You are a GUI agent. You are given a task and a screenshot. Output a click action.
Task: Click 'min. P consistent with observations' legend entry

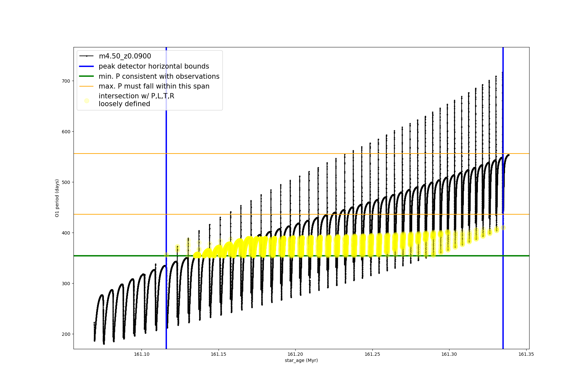[159, 76]
